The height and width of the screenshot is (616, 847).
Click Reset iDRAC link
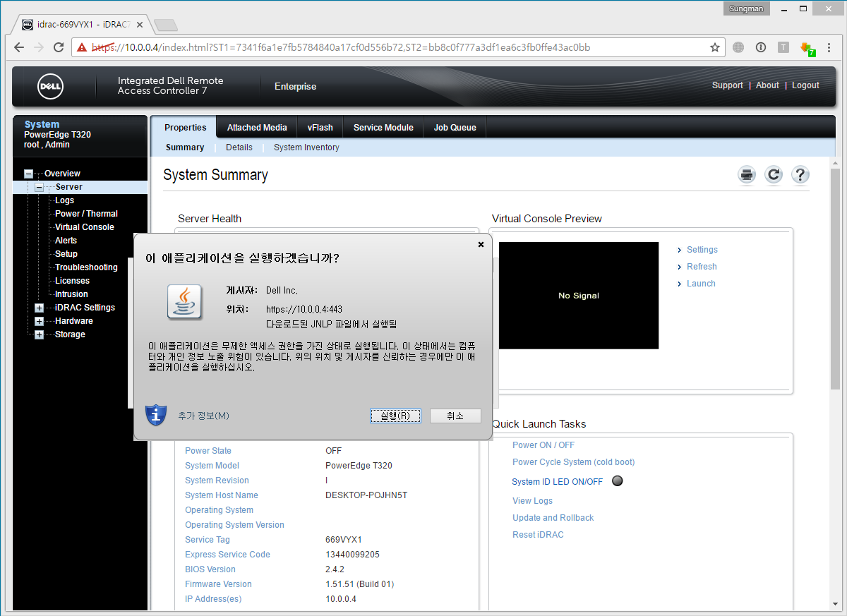[538, 535]
